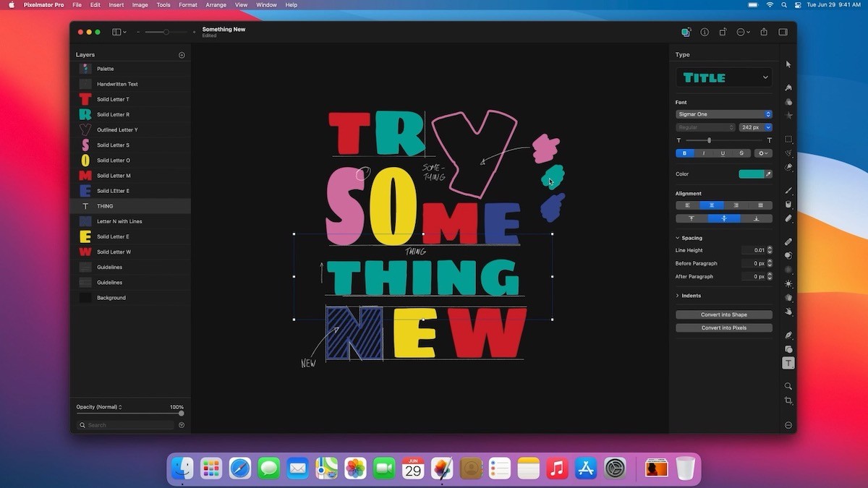
Task: Open the sidebar view dropdown in title bar
Action: [x=119, y=32]
